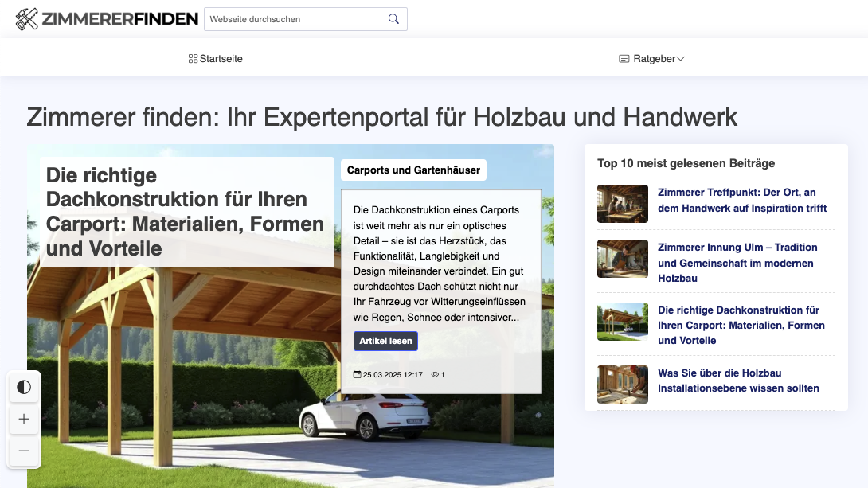The image size is (868, 488).
Task: Click the Ratgeber list icon
Action: pyautogui.click(x=624, y=59)
